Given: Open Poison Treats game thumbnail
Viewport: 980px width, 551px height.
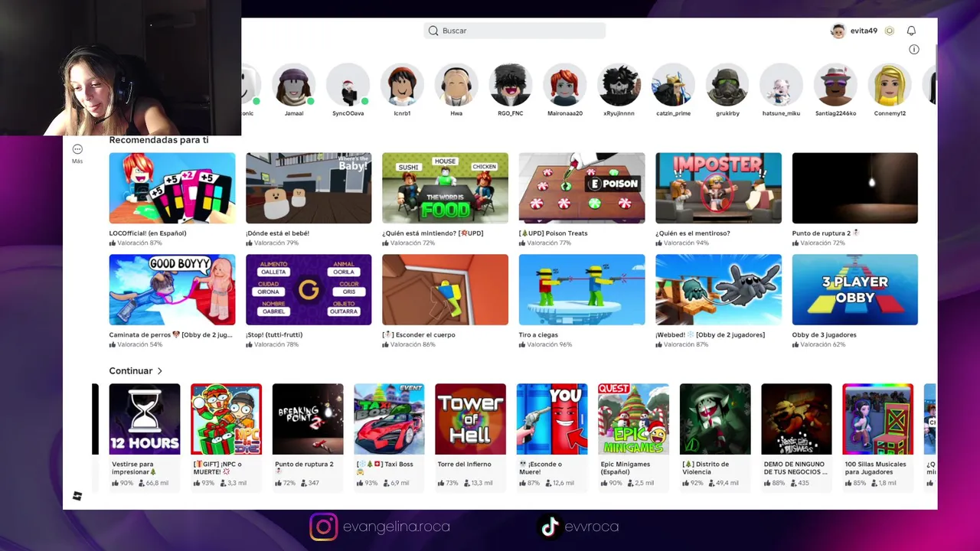Looking at the screenshot, I should (582, 188).
